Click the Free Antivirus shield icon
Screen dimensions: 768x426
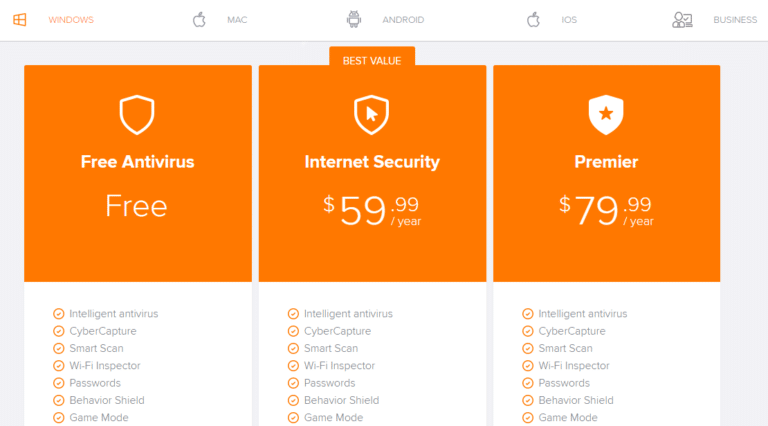click(x=137, y=115)
